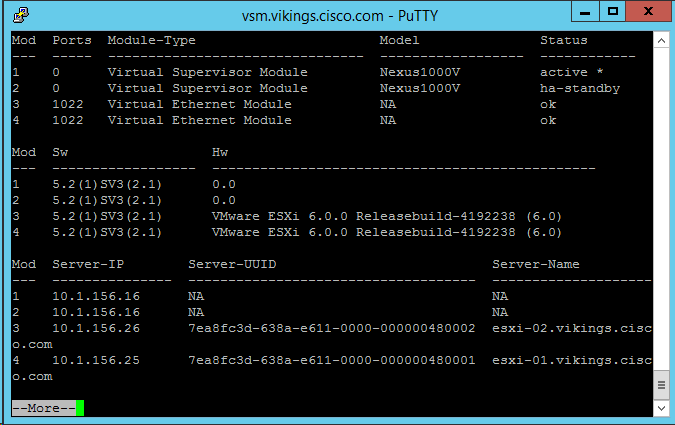
Task: Click IP 10.1.156.16 in module 1 row
Action: (x=96, y=296)
